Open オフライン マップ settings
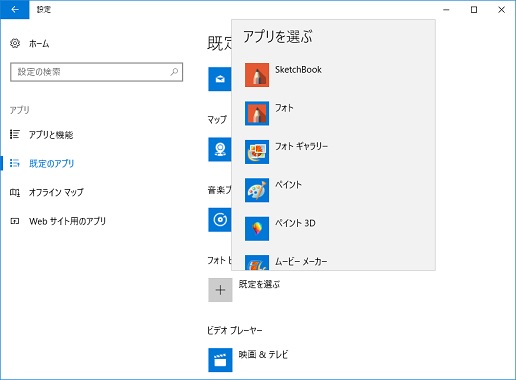 tap(56, 192)
